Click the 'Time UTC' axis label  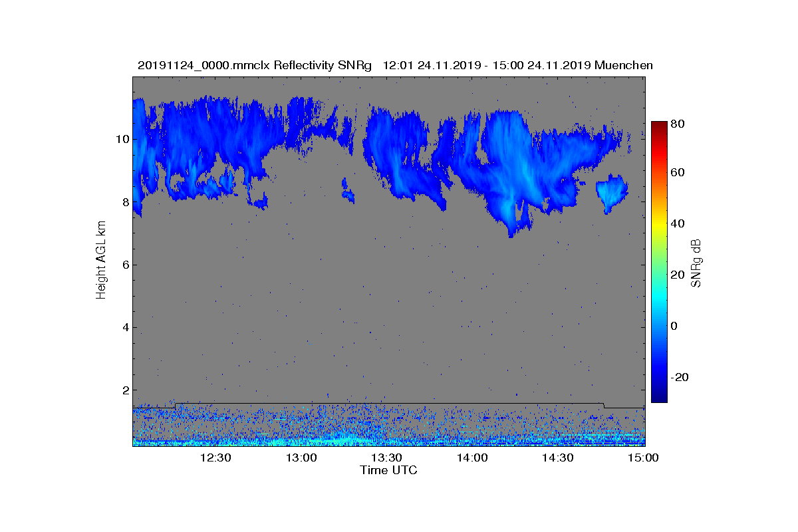[x=388, y=470]
